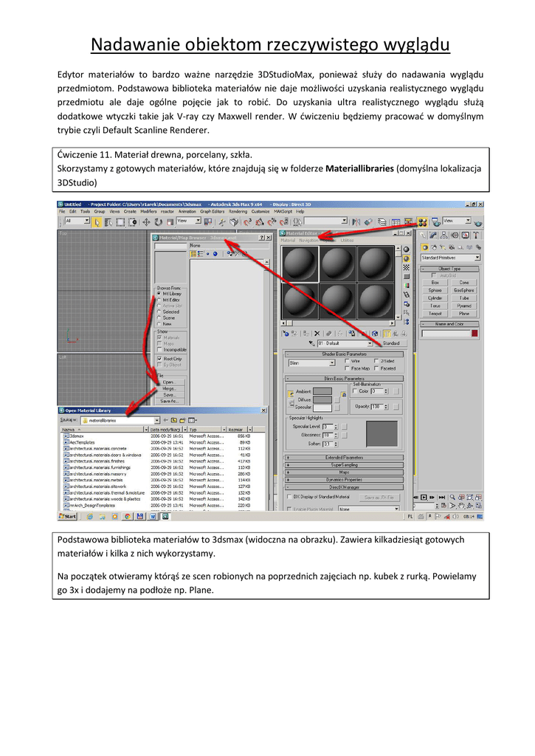This screenshot has width=535, height=756.
Task: Select the Mtl Editor radio button
Action: 159,300
